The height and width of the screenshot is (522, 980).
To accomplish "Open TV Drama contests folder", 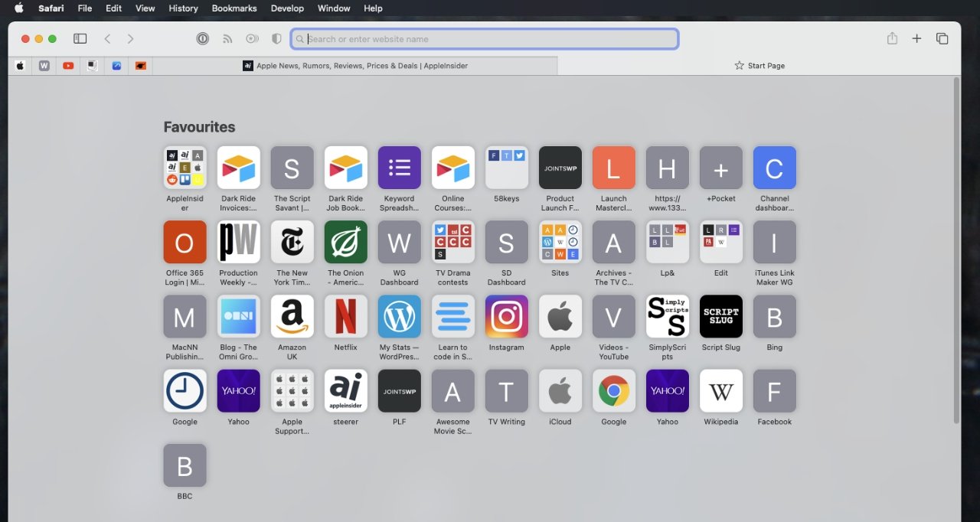I will [452, 242].
